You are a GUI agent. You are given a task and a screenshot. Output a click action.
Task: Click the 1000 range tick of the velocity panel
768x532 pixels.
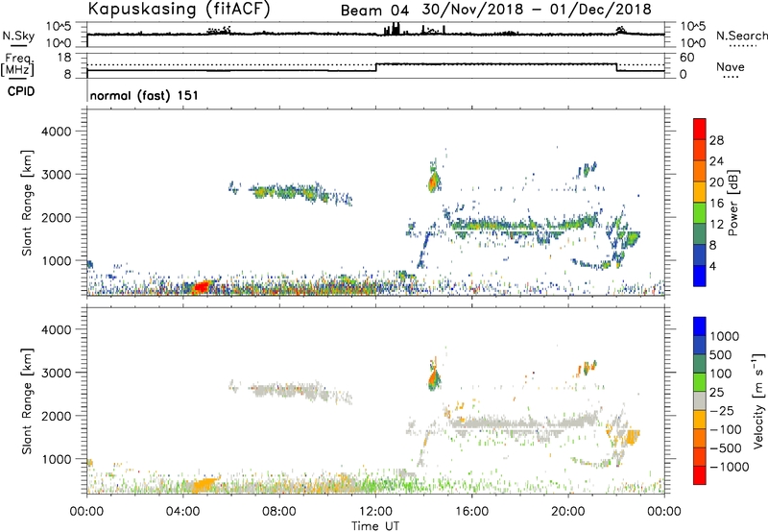[x=56, y=459]
